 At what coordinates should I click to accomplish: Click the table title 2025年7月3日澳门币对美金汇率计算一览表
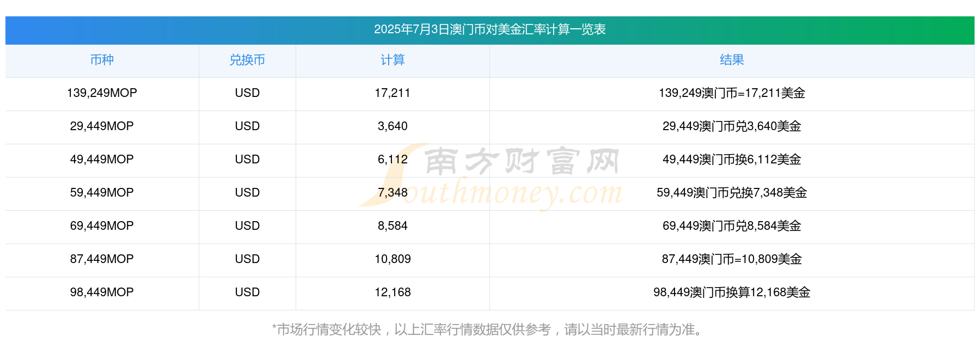pyautogui.click(x=489, y=29)
